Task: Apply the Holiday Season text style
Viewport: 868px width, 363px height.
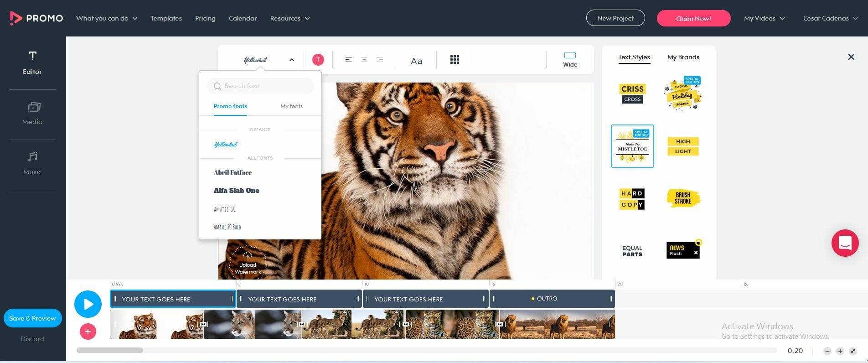Action: pyautogui.click(x=683, y=93)
